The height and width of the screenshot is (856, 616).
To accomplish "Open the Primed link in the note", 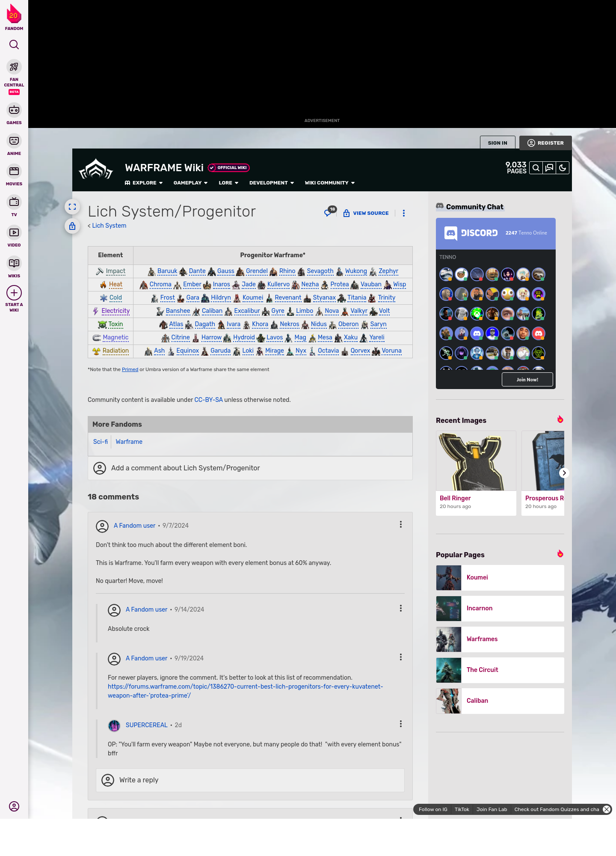I will tap(130, 369).
